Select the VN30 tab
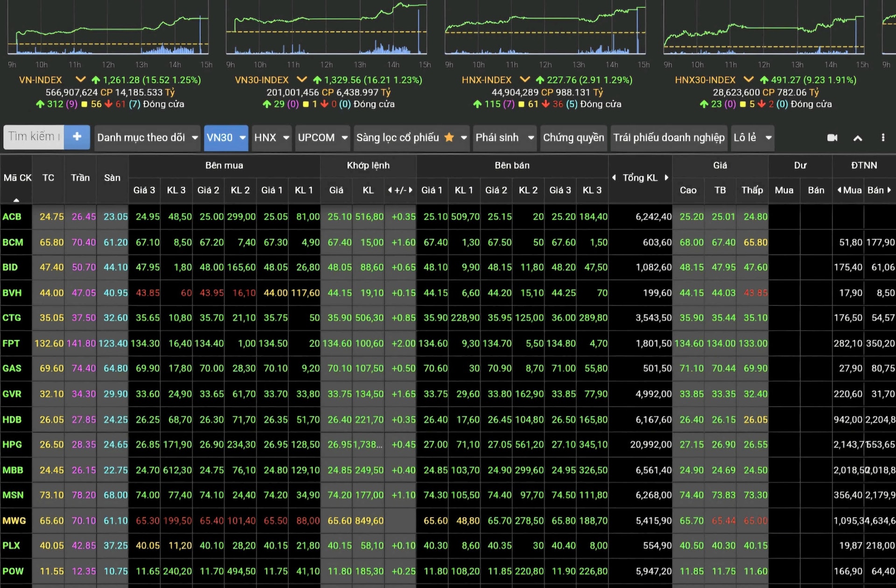 pos(226,138)
